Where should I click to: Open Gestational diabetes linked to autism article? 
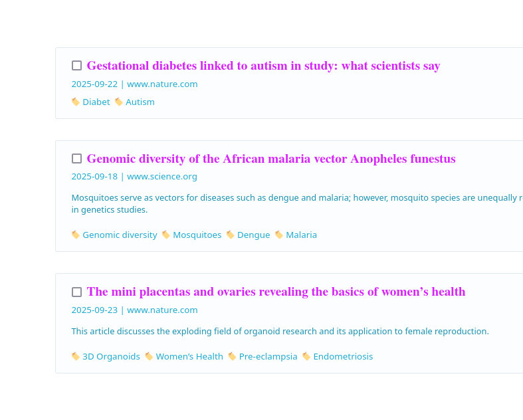(x=263, y=66)
